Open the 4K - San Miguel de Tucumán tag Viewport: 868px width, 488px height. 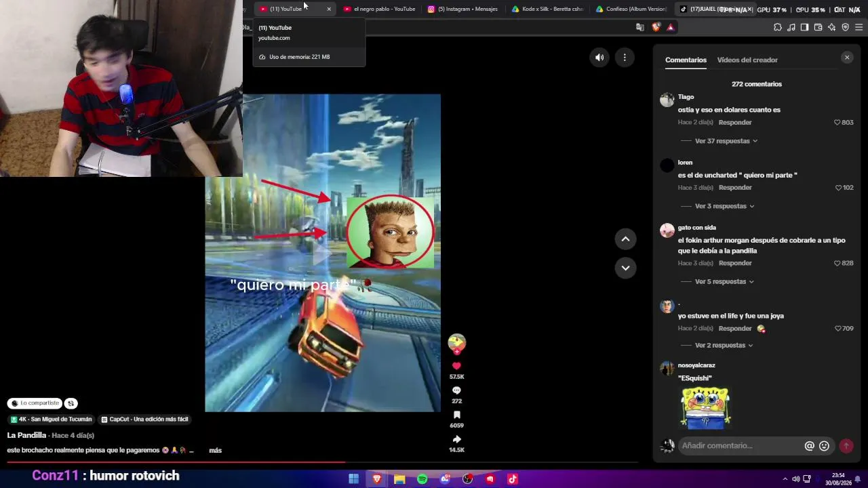(52, 420)
